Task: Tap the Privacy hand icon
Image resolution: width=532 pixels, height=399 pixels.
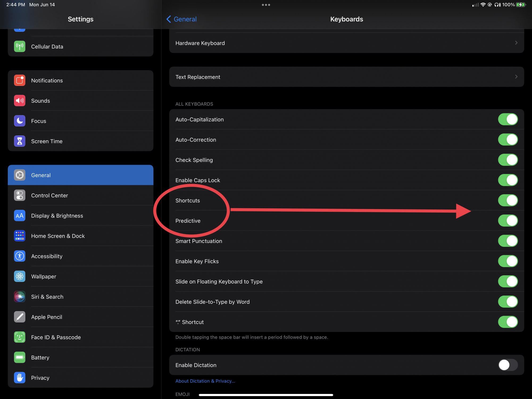Action: [20, 378]
